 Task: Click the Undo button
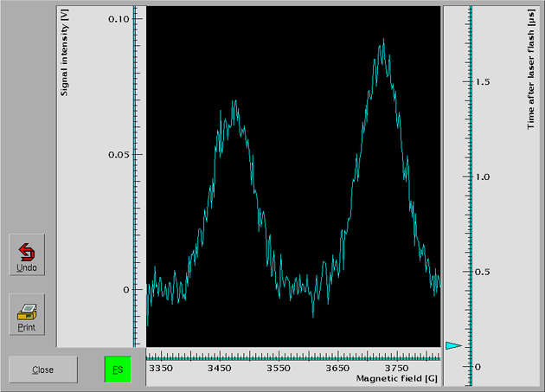(x=27, y=254)
